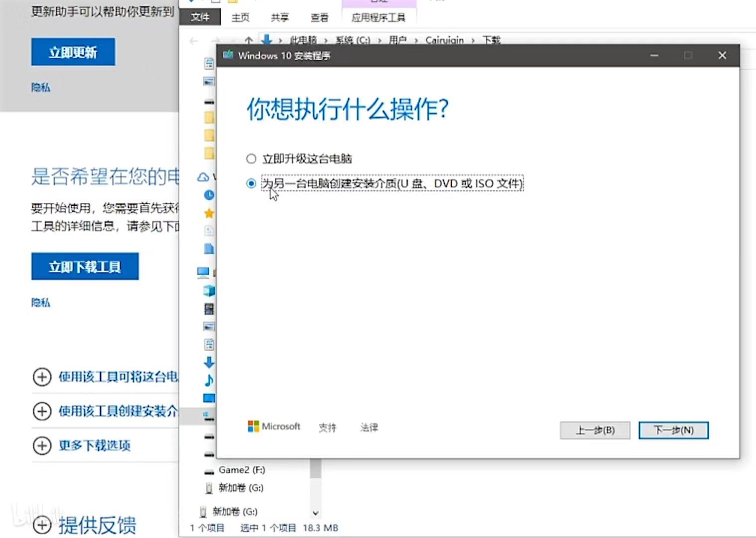Image resolution: width=756 pixels, height=538 pixels.
Task: Click the Windows 10 安装程序 title bar icon
Action: point(228,55)
